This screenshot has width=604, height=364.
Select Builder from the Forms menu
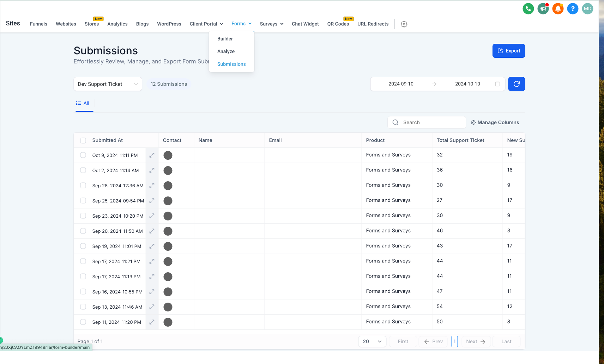225,39
